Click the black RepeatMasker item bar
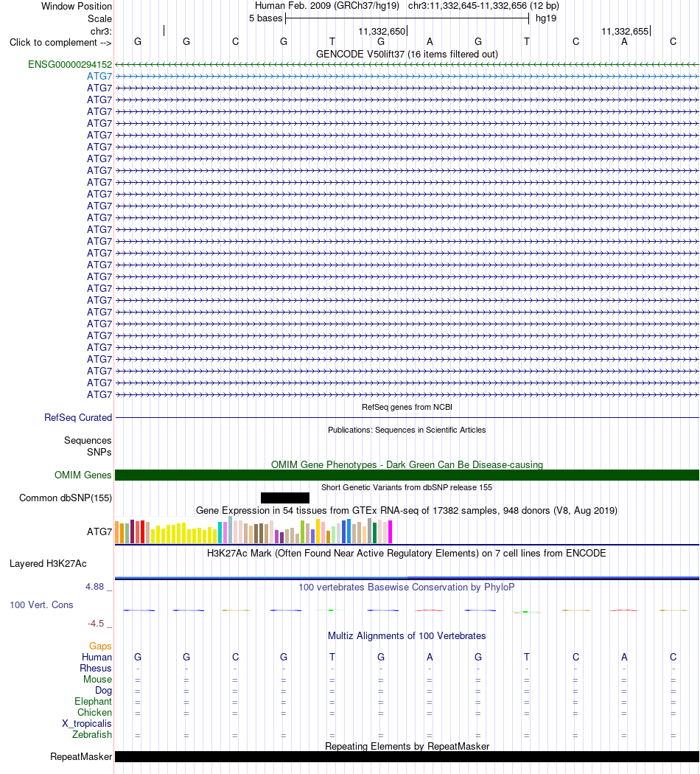 click(407, 757)
